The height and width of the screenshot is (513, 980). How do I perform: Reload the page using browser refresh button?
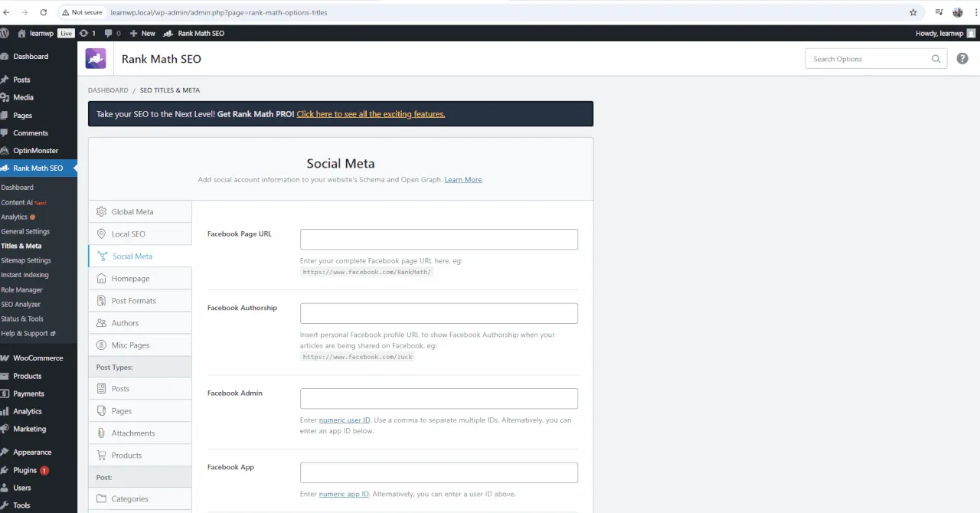click(x=43, y=12)
